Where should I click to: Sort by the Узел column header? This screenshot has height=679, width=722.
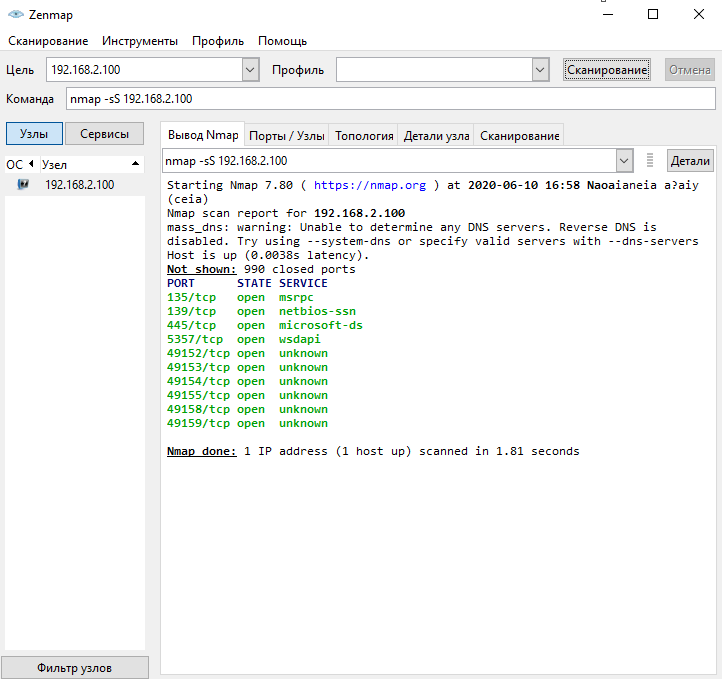coord(91,164)
